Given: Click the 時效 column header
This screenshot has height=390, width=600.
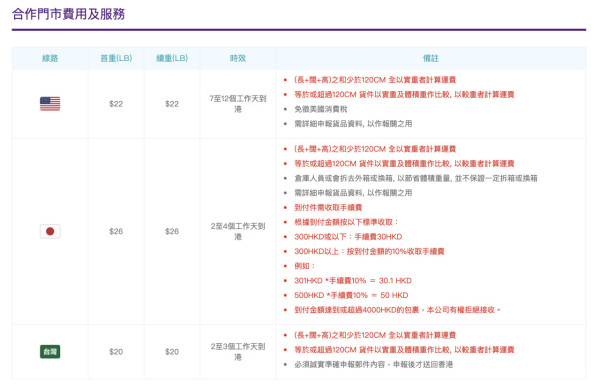Looking at the screenshot, I should pos(238,58).
